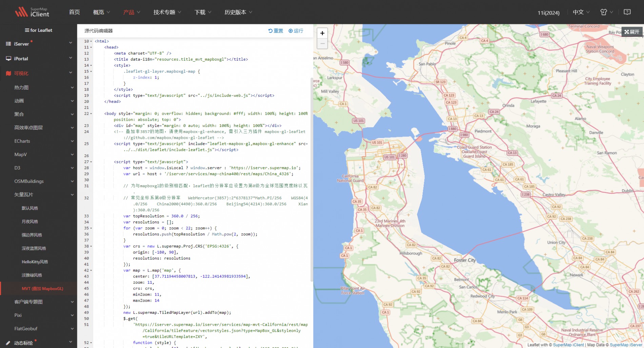Screen dimensions: 644x348
Task: Click the 可视化 map icon
Action: click(8, 73)
